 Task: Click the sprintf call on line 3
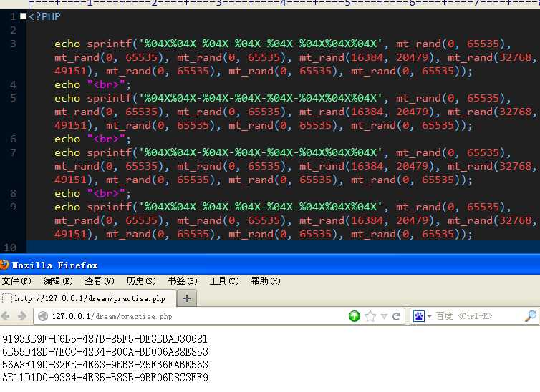[297, 57]
